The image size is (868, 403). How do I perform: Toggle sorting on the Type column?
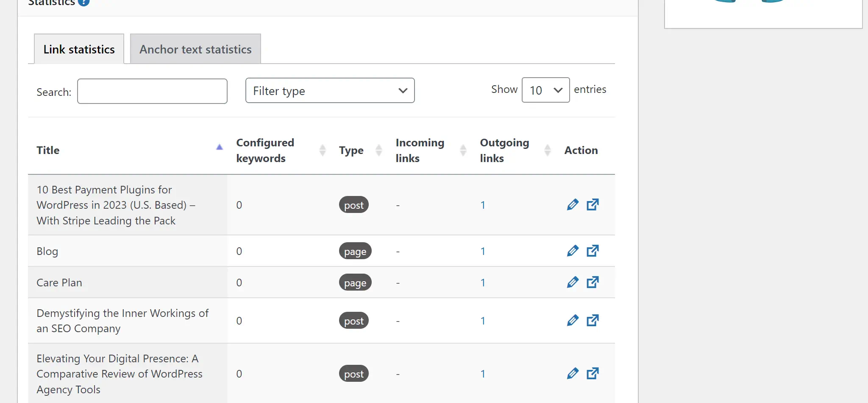[378, 150]
